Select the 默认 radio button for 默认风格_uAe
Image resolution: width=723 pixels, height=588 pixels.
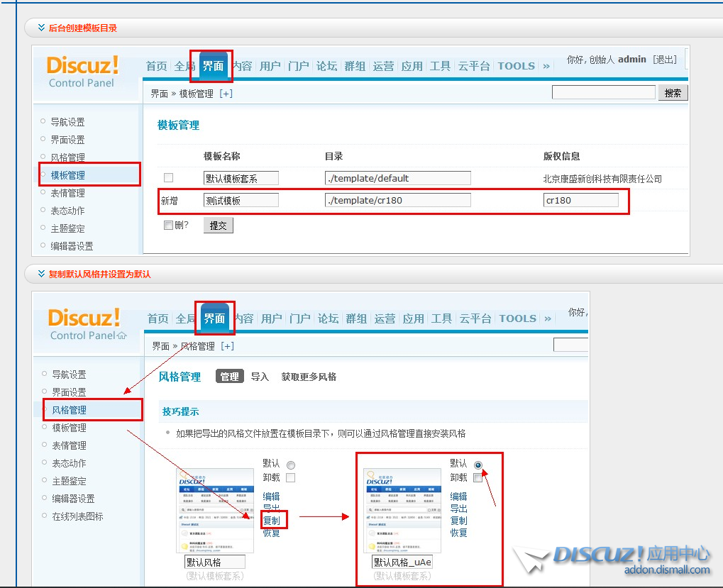[478, 465]
